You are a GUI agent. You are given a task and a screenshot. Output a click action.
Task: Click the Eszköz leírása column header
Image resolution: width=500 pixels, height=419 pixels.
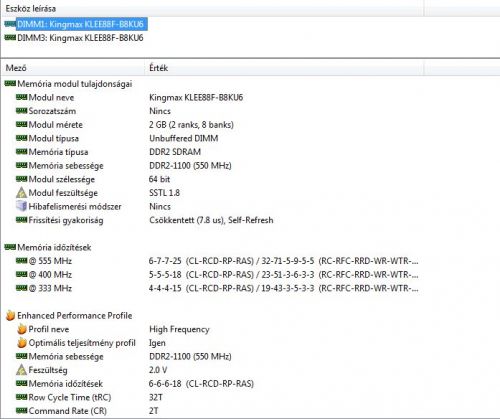pos(31,9)
